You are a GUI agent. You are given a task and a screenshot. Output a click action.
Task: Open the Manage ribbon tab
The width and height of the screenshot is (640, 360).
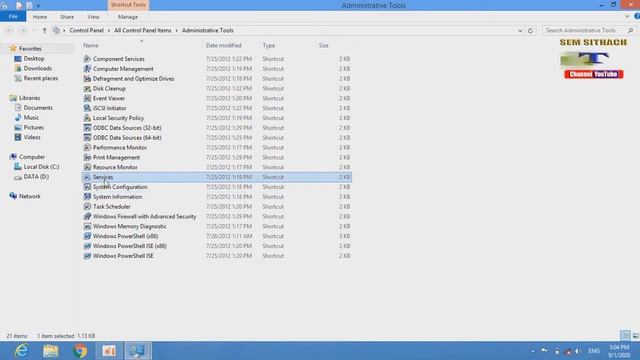(x=128, y=17)
